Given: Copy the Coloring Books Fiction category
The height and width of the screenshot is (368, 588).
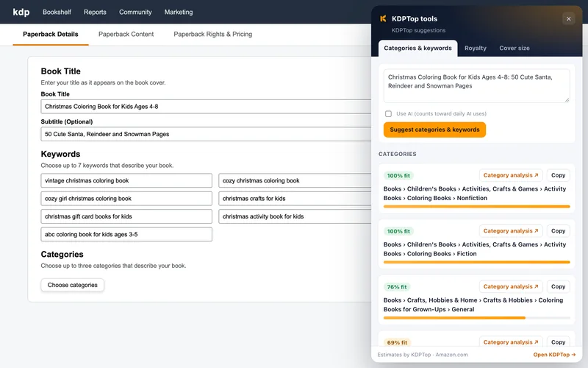Looking at the screenshot, I should coord(558,231).
